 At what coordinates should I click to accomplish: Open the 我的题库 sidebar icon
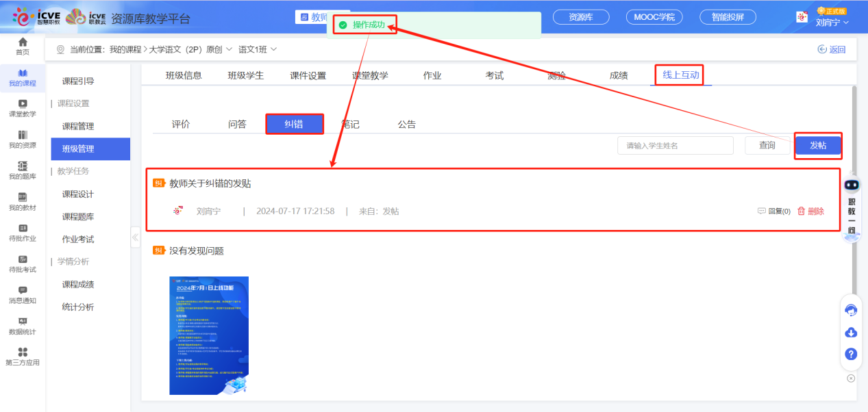23,168
